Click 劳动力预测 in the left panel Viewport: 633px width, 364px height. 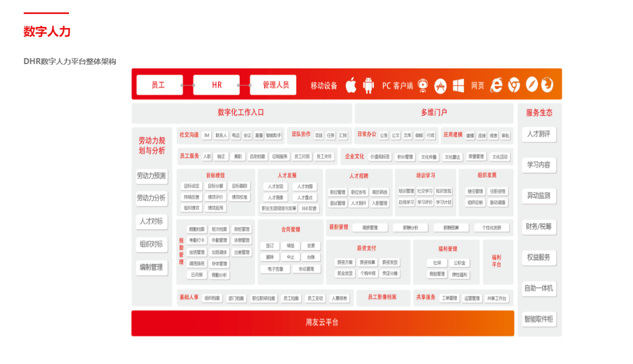coord(151,176)
